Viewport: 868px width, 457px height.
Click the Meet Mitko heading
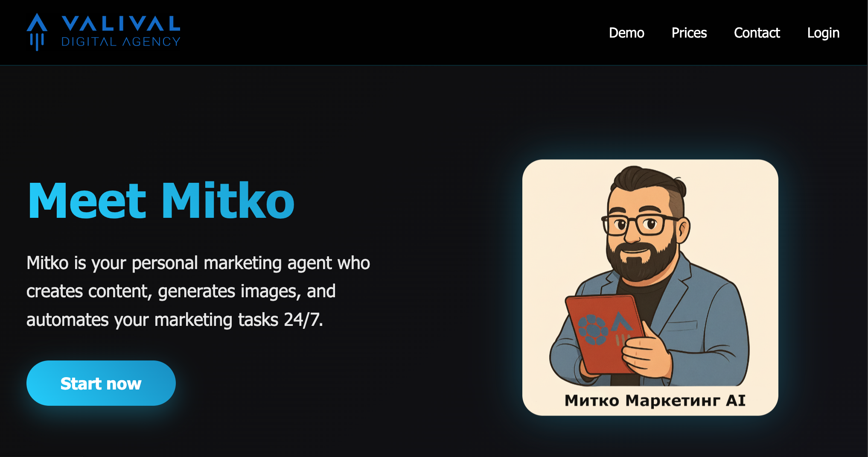161,200
